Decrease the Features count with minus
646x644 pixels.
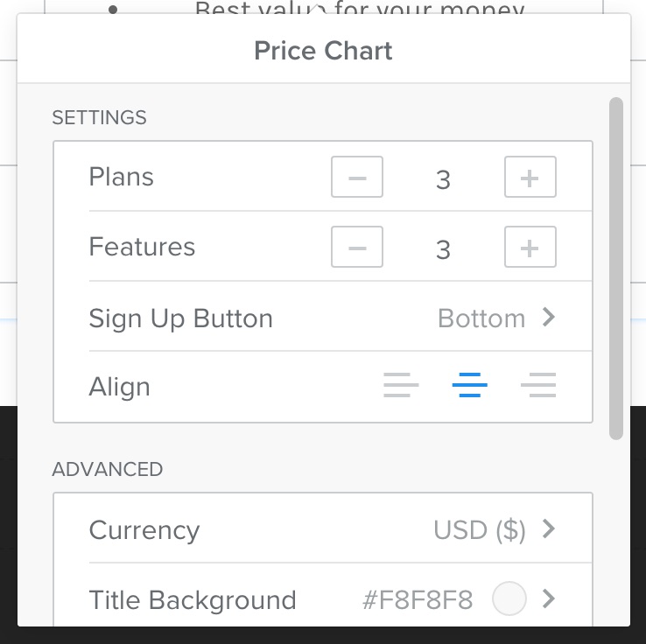(357, 247)
